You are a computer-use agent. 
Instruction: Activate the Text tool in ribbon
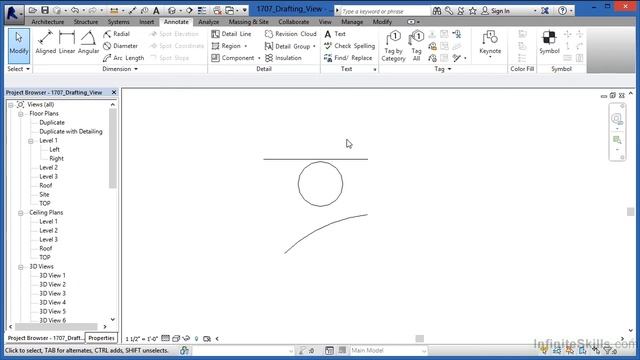[x=335, y=34]
